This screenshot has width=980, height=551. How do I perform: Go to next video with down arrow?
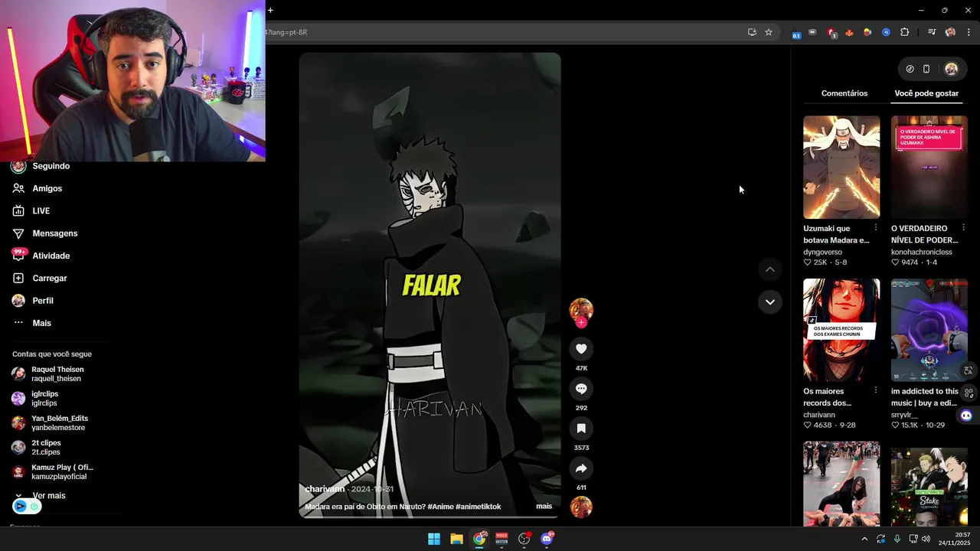click(x=770, y=302)
